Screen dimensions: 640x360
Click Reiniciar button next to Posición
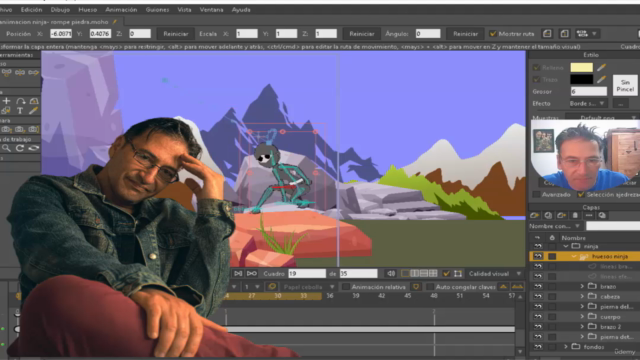coord(176,34)
